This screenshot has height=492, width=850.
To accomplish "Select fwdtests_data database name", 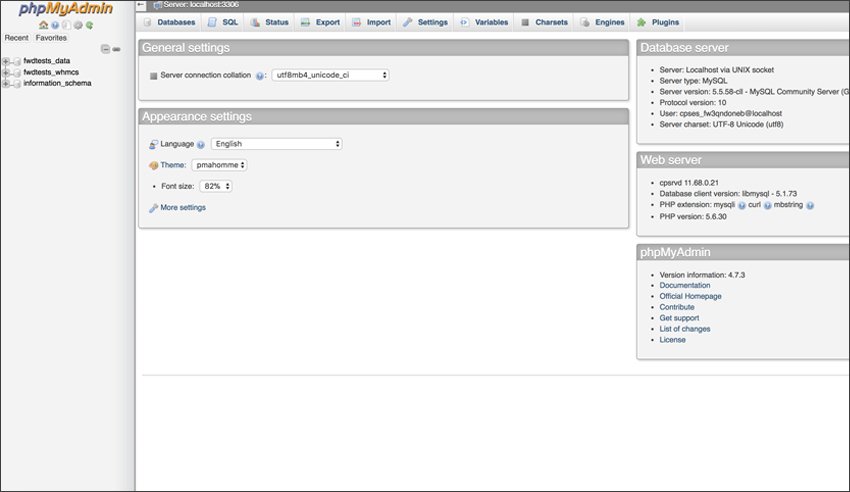I will 47,61.
